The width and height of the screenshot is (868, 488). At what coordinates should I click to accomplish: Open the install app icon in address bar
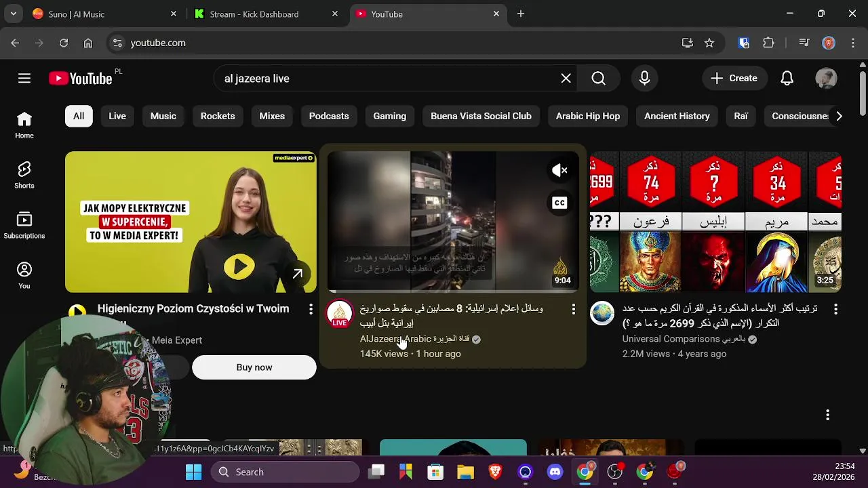688,43
